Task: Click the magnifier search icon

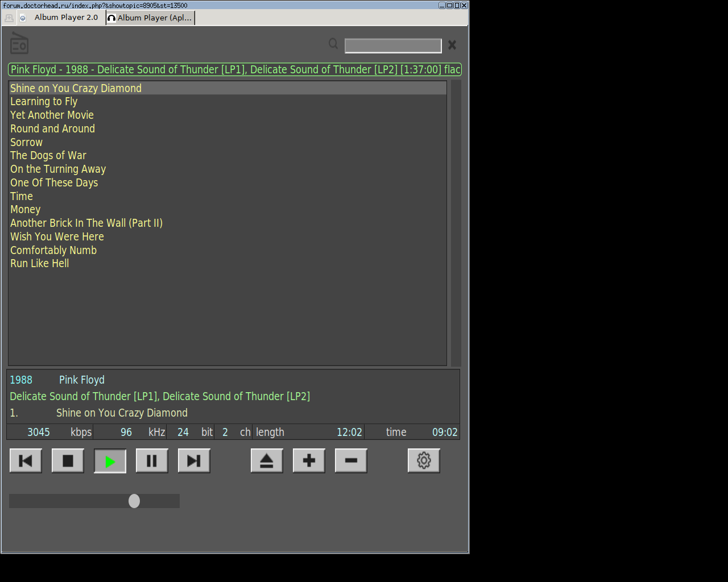Action: [x=333, y=44]
